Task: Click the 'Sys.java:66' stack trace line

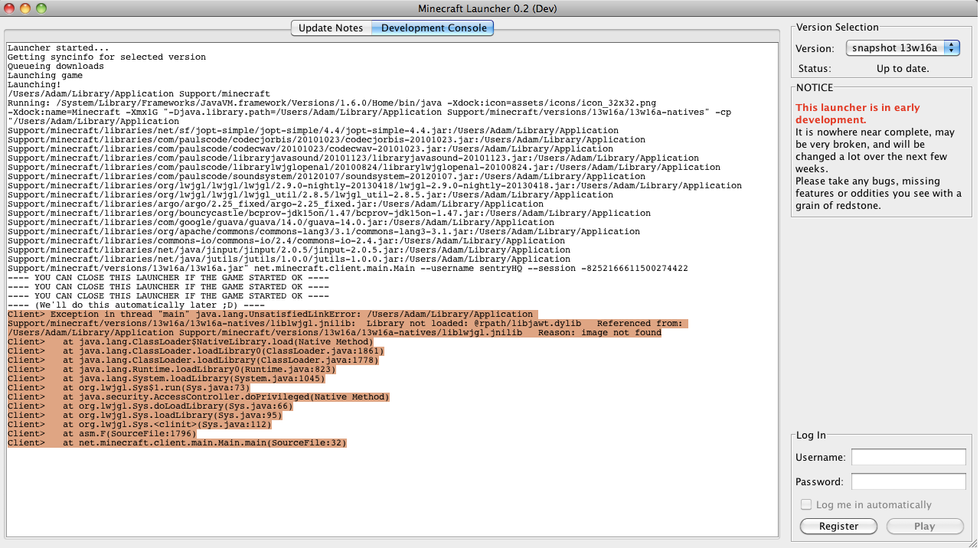Action: [x=150, y=406]
